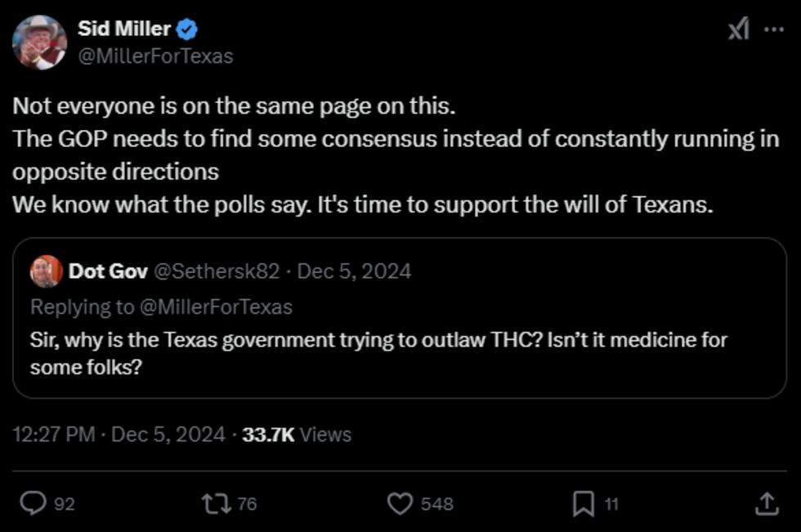Click the Sid Miller display name
The height and width of the screenshot is (532, 801).
point(123,29)
